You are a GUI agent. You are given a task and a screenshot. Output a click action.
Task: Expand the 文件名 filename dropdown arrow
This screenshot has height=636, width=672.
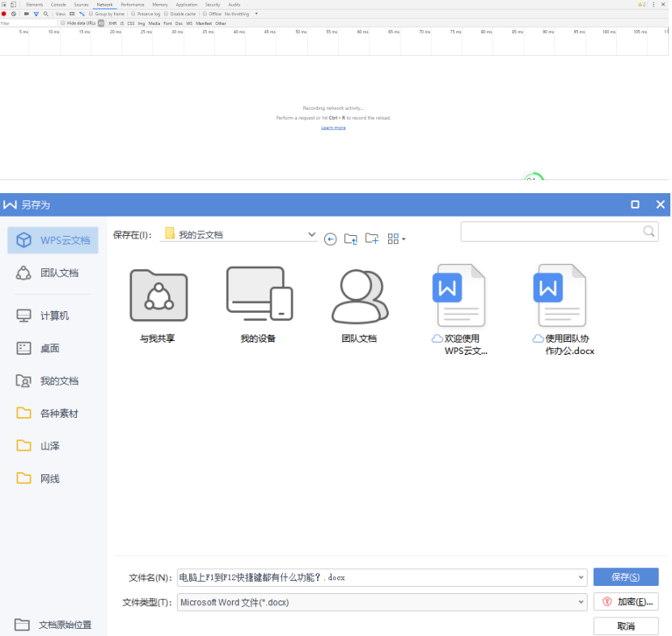[581, 577]
